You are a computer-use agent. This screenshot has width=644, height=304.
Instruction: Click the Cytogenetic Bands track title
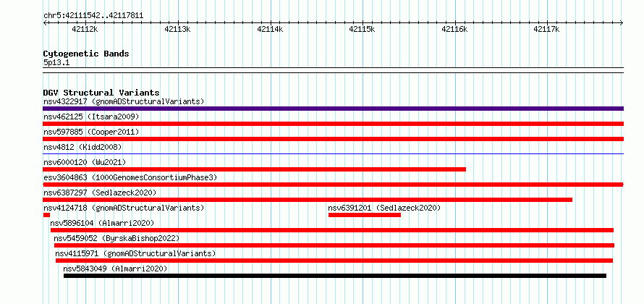click(x=86, y=54)
